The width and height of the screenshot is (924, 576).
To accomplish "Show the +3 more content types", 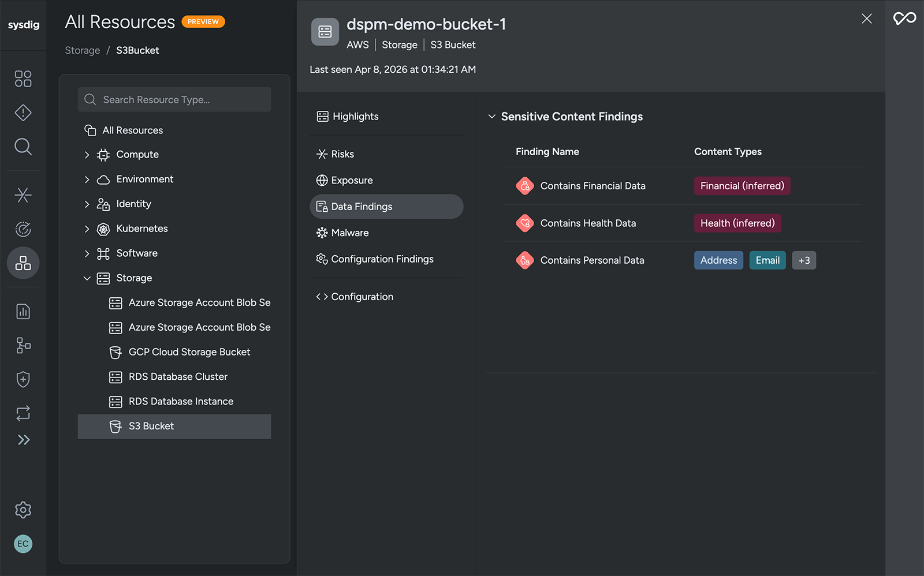I will tap(804, 260).
